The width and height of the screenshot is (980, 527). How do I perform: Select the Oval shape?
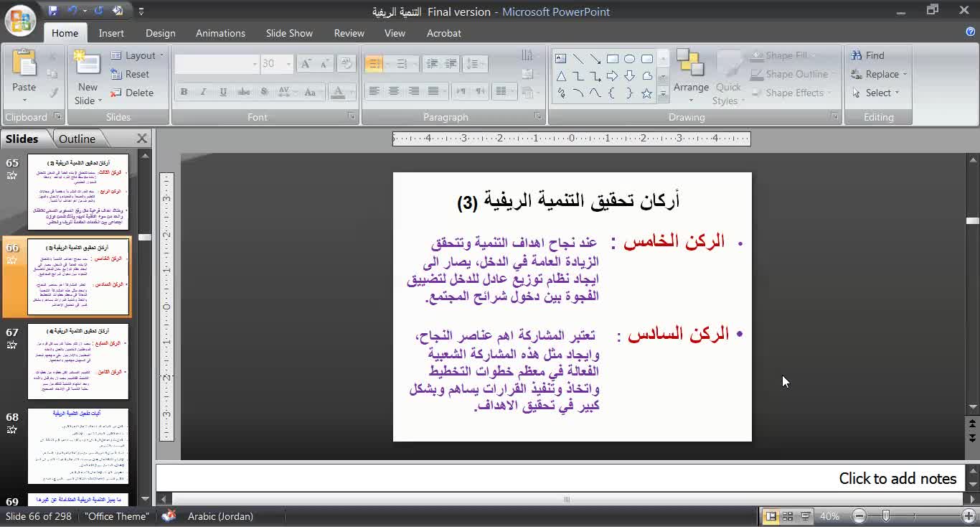pyautogui.click(x=629, y=59)
